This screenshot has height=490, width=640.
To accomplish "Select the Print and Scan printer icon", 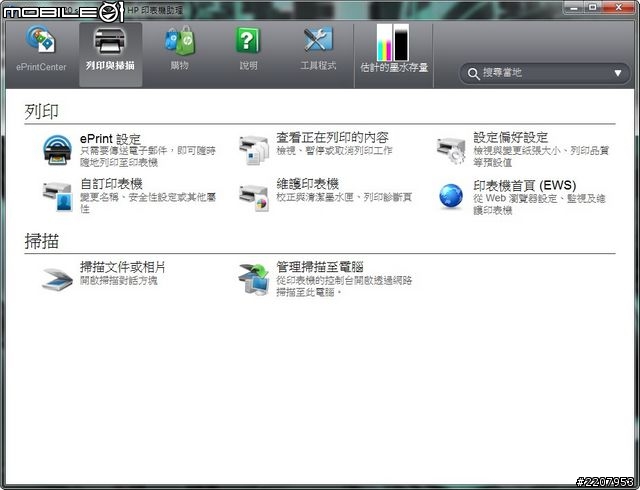I will (x=110, y=40).
